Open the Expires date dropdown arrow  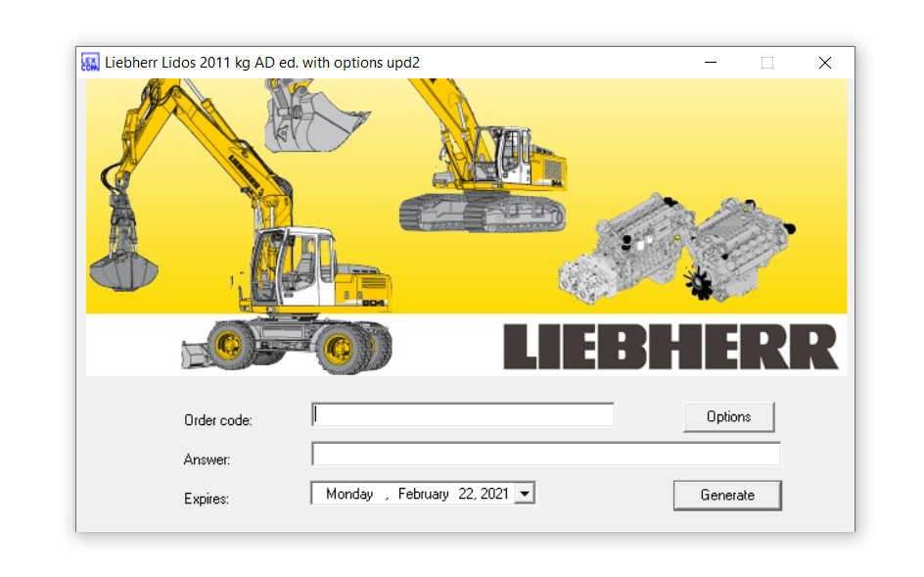(524, 493)
